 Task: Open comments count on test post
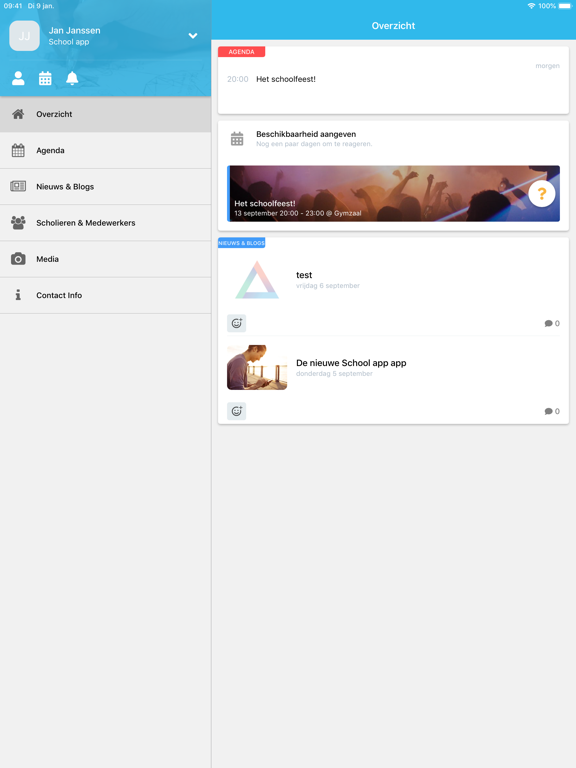[552, 323]
